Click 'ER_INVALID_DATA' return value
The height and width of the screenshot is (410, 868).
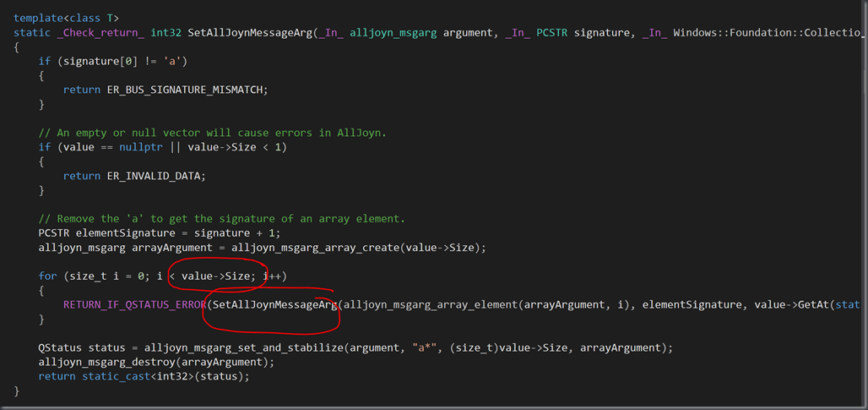click(x=153, y=176)
